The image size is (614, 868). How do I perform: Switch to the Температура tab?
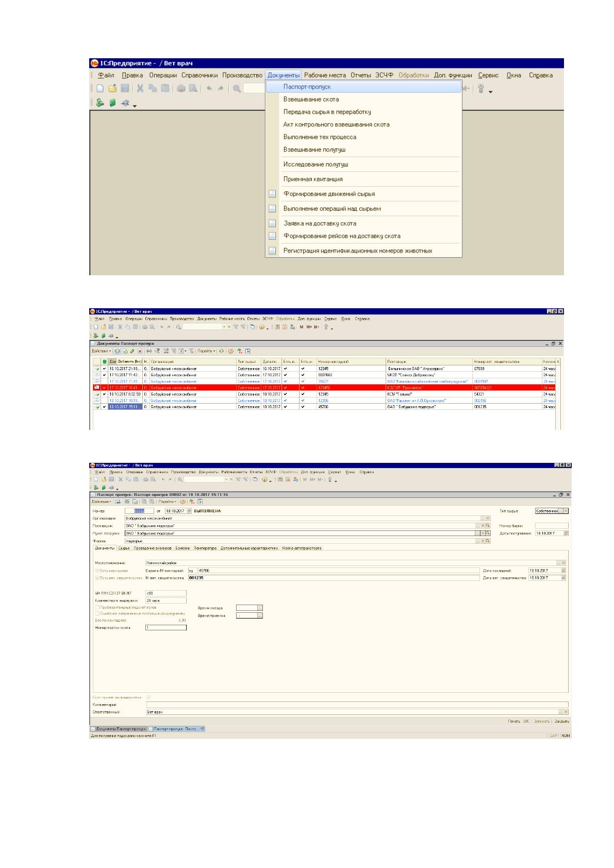205,548
